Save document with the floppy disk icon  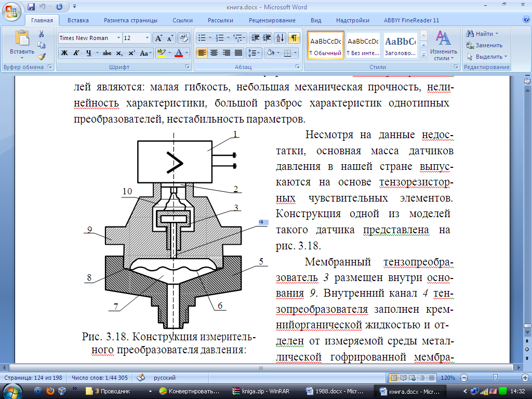[31, 6]
